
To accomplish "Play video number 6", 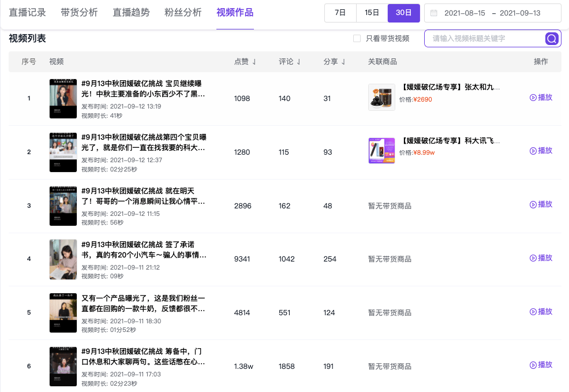I will tap(541, 365).
